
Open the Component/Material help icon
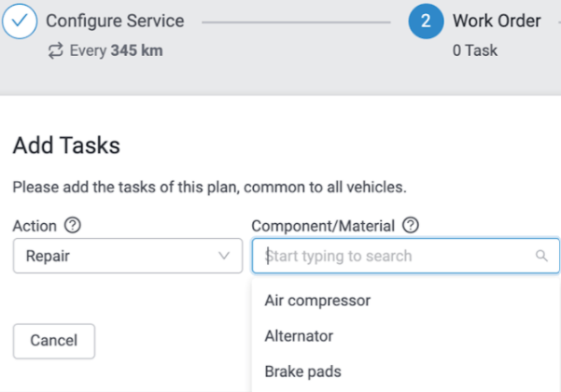[411, 225]
